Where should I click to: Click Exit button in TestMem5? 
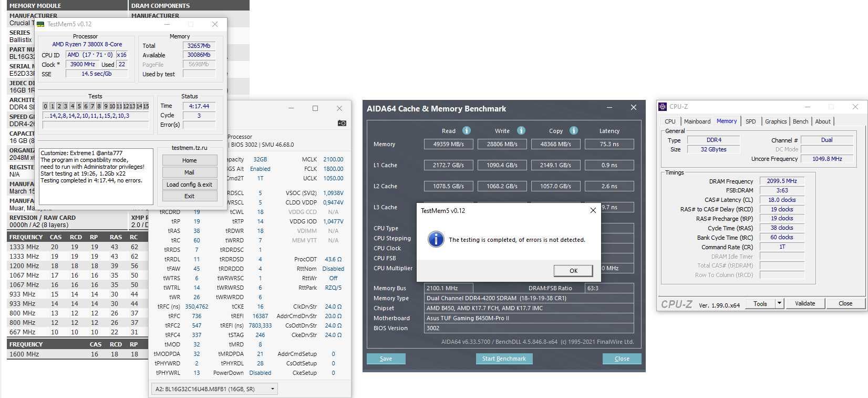point(189,196)
